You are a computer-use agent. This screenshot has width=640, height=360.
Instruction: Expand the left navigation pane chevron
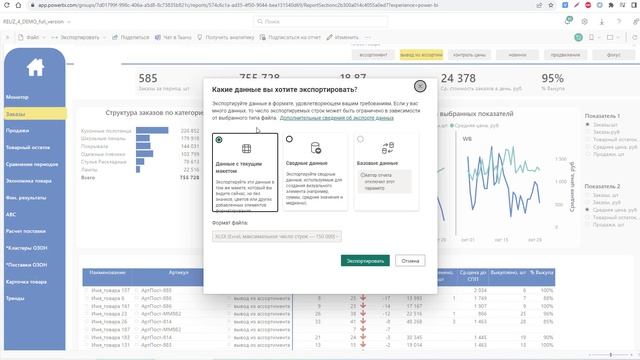pyautogui.click(x=7, y=37)
